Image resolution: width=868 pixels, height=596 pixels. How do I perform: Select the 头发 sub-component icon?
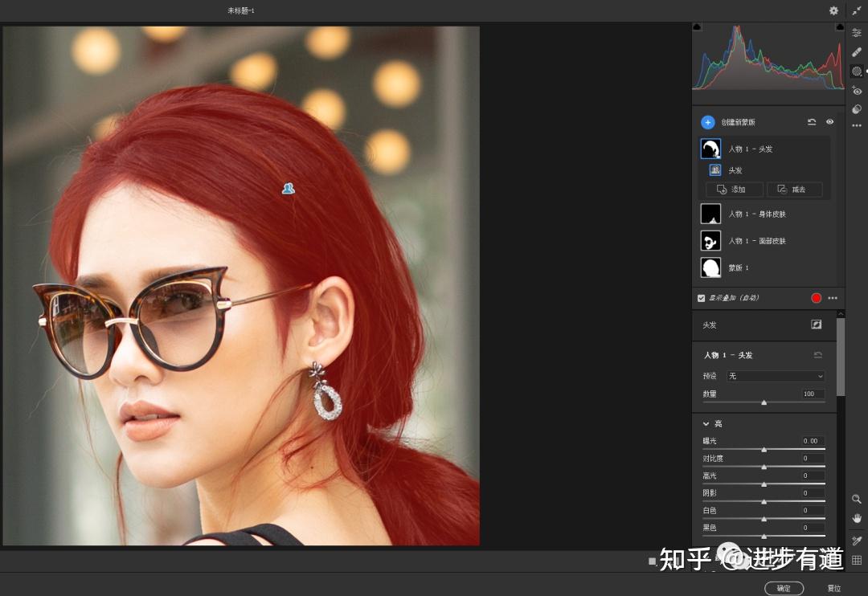click(x=714, y=170)
